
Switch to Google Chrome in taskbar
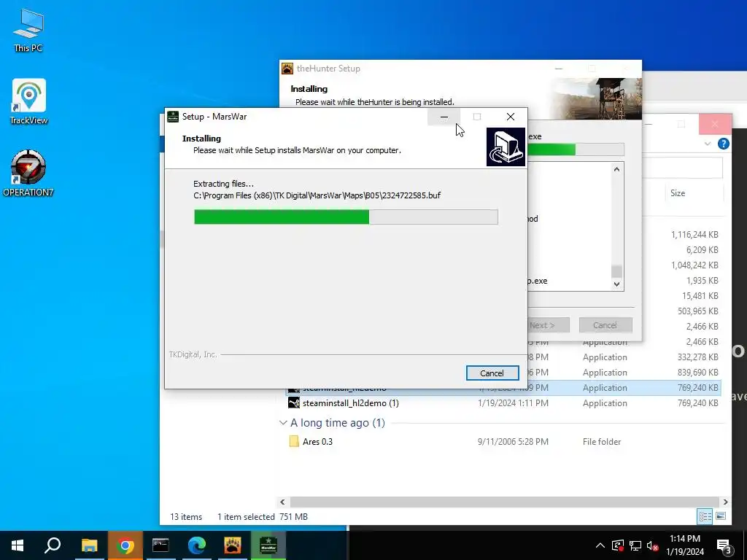(x=125, y=545)
